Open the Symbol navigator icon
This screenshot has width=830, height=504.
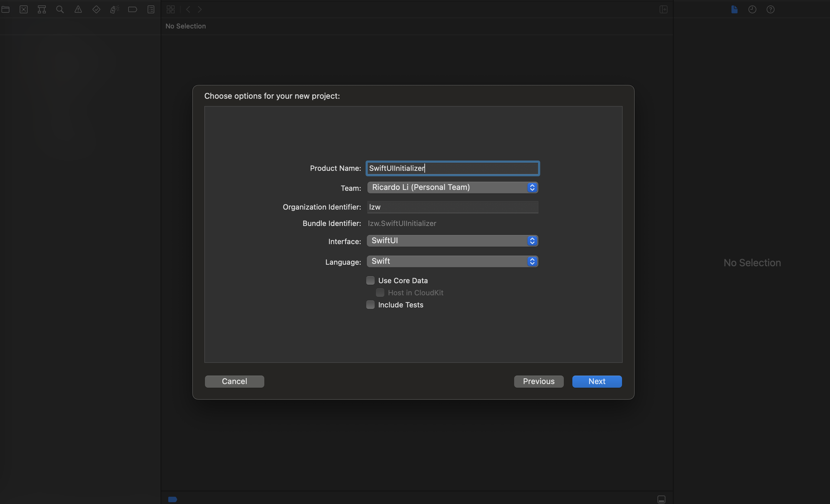[42, 9]
